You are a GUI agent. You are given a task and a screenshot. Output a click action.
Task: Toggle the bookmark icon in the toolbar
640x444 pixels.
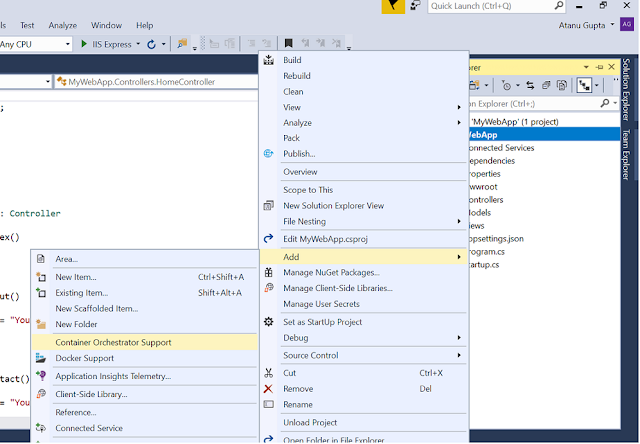point(289,43)
